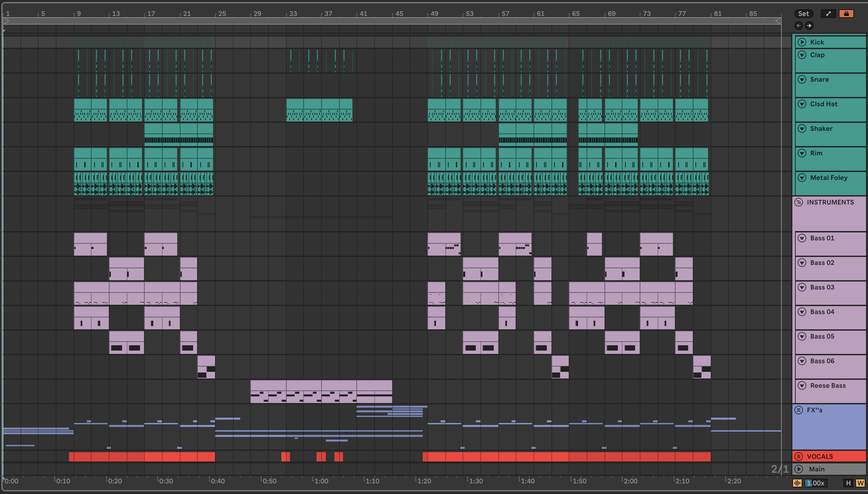Fold the Bass 03 track

[802, 288]
